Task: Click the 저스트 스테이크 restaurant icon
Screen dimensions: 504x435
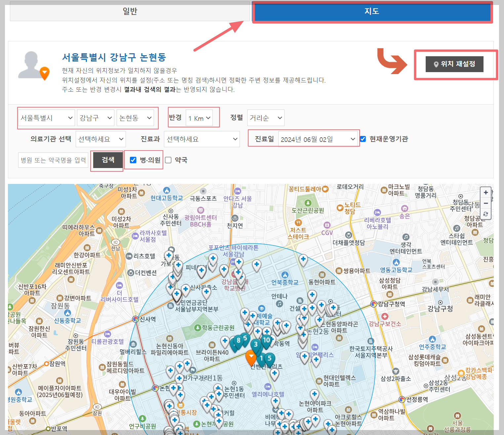Action: (298, 222)
